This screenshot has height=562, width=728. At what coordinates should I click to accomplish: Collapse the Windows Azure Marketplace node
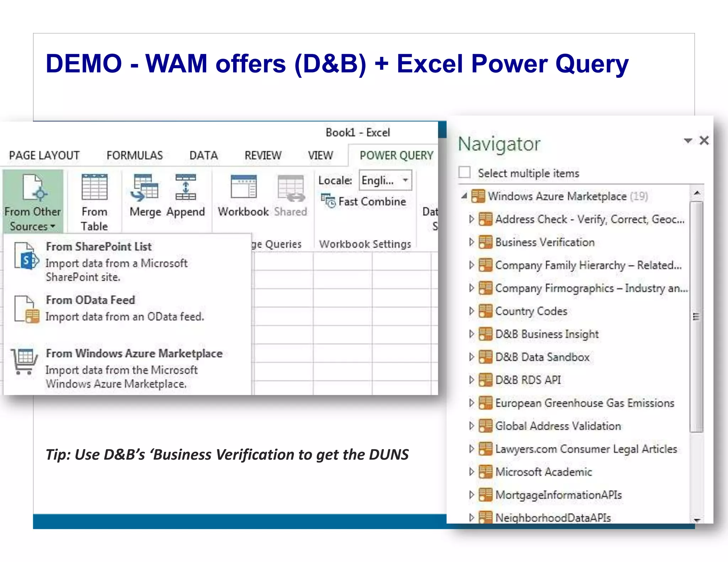(464, 196)
